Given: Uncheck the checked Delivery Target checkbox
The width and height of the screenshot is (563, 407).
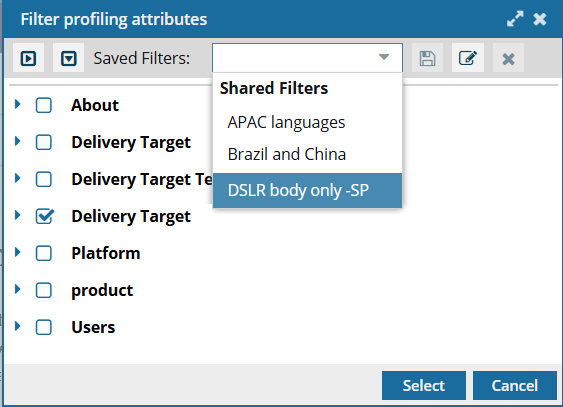Looking at the screenshot, I should coord(45,216).
